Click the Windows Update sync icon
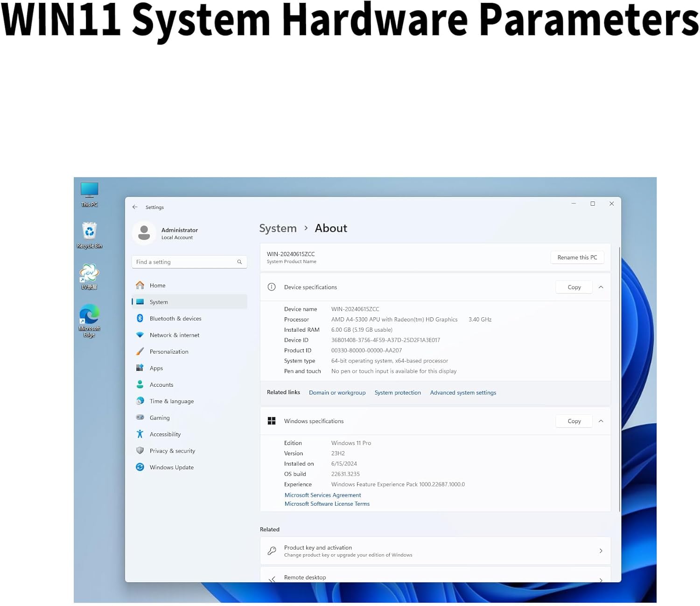700x606 pixels. pyautogui.click(x=140, y=467)
